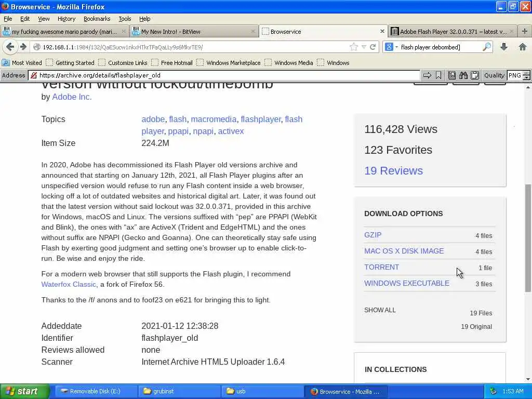Switch to Adobe Flash Player 32.0.0.371 tab
532x399 pixels.
click(453, 32)
